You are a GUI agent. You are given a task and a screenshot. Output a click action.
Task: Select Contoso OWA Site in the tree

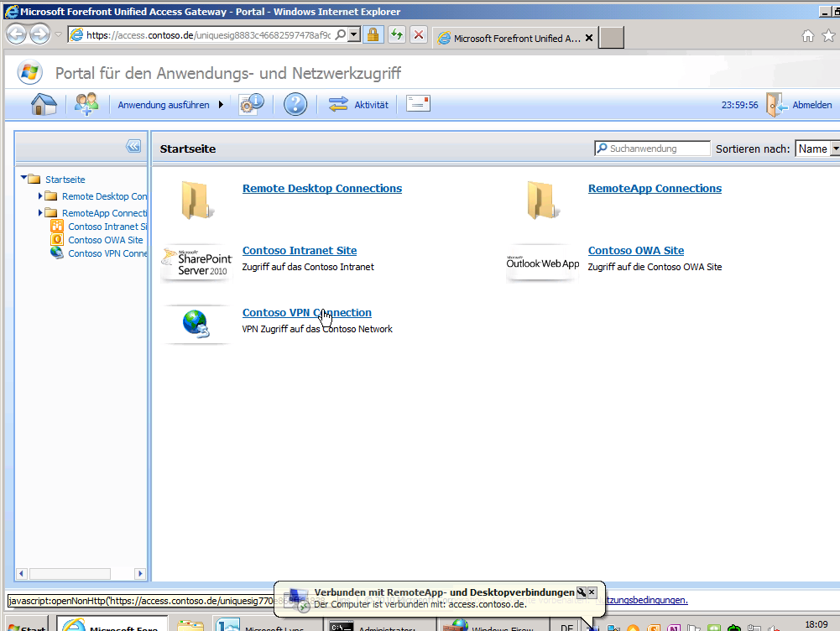click(x=106, y=240)
